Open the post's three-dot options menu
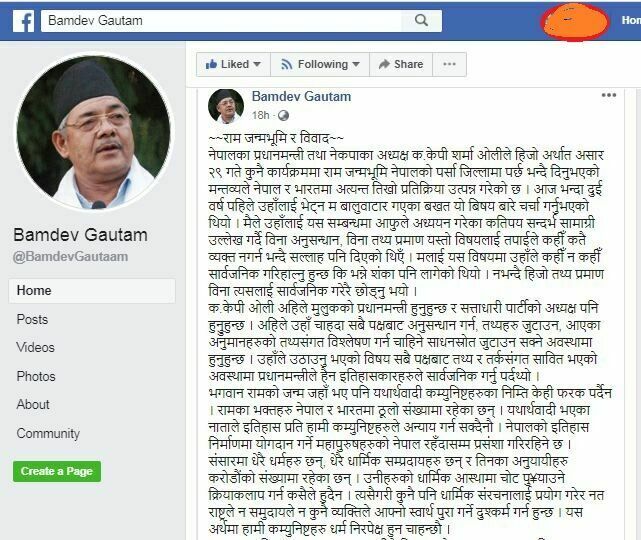641x540 pixels. (609, 95)
